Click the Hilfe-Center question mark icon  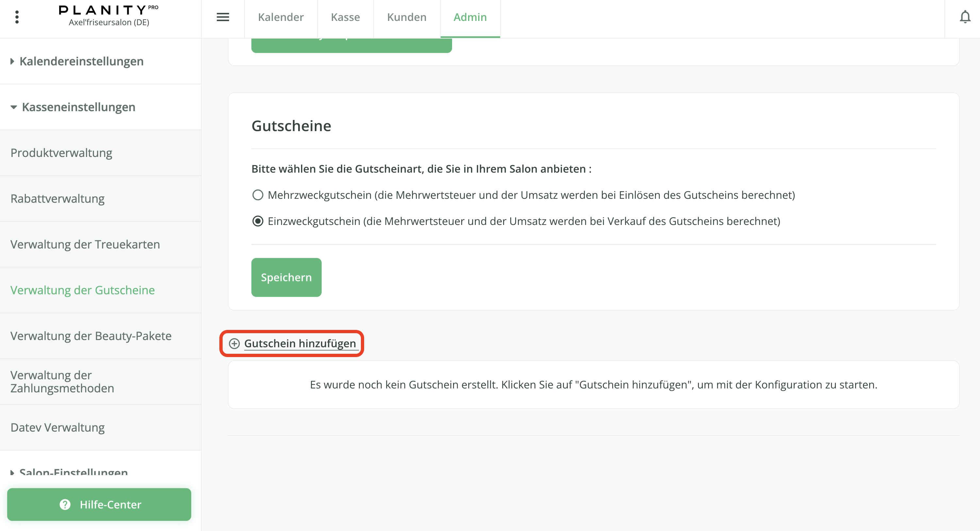(x=65, y=504)
